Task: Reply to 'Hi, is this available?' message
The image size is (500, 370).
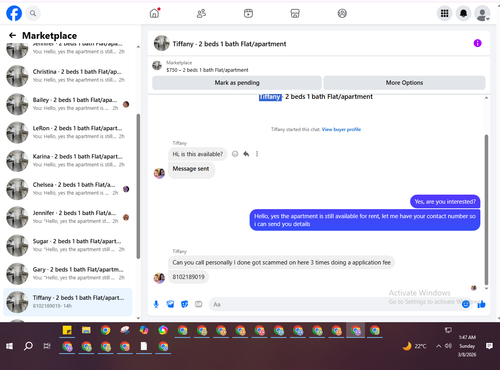Action: tap(246, 154)
